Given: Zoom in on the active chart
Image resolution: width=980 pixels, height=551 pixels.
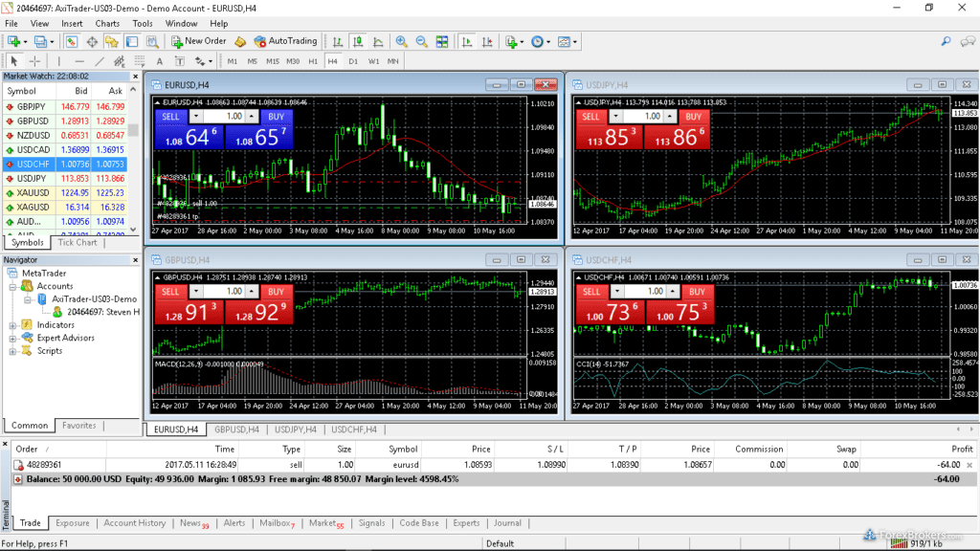Looking at the screenshot, I should [402, 41].
